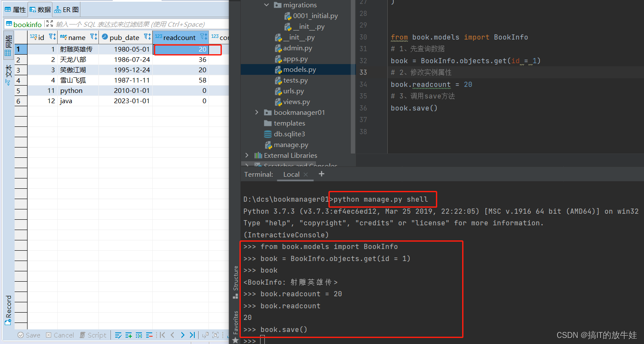Click the edit cell value icon
Screen dimensions: 644x344
[x=118, y=335]
